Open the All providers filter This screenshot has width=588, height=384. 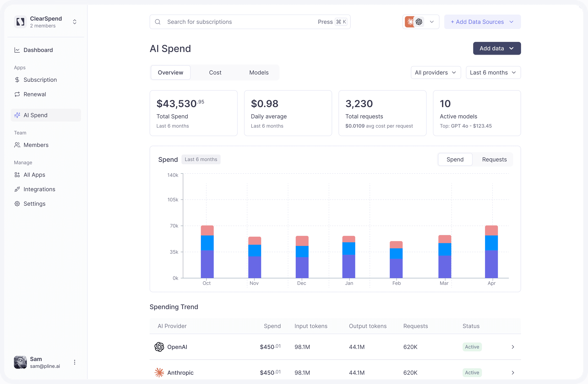(436, 72)
